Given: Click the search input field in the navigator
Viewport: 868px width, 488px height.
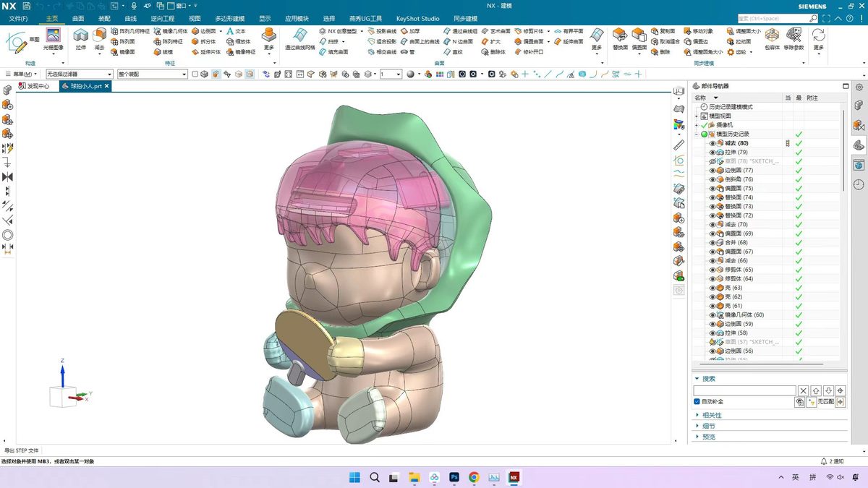Looking at the screenshot, I should pos(744,390).
